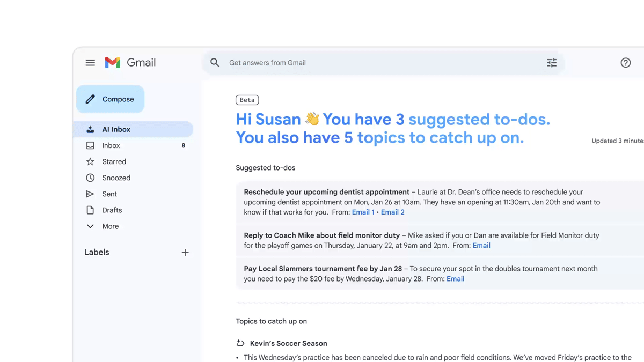Image resolution: width=644 pixels, height=362 pixels.
Task: Click inside the 'Get answers from Gmail' search field
Action: point(267,63)
